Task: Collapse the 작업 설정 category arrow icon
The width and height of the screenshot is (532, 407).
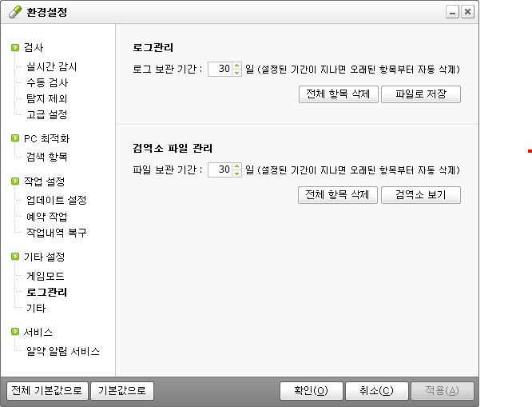Action: [x=15, y=181]
